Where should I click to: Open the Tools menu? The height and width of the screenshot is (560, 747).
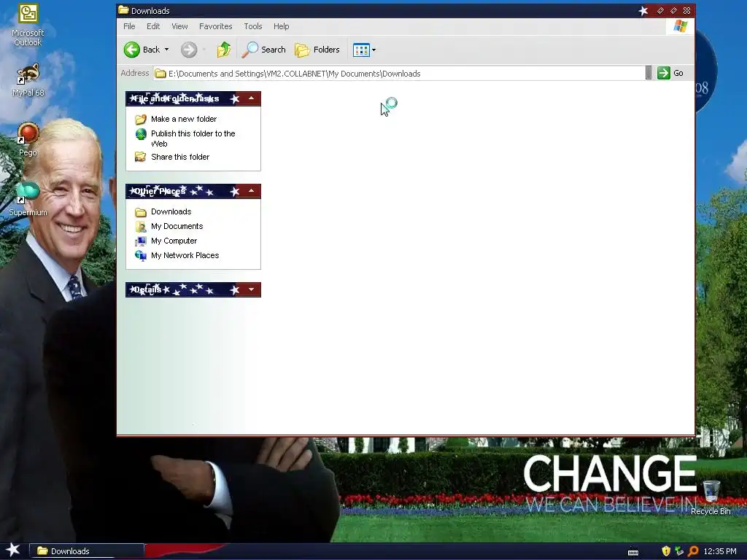(253, 26)
